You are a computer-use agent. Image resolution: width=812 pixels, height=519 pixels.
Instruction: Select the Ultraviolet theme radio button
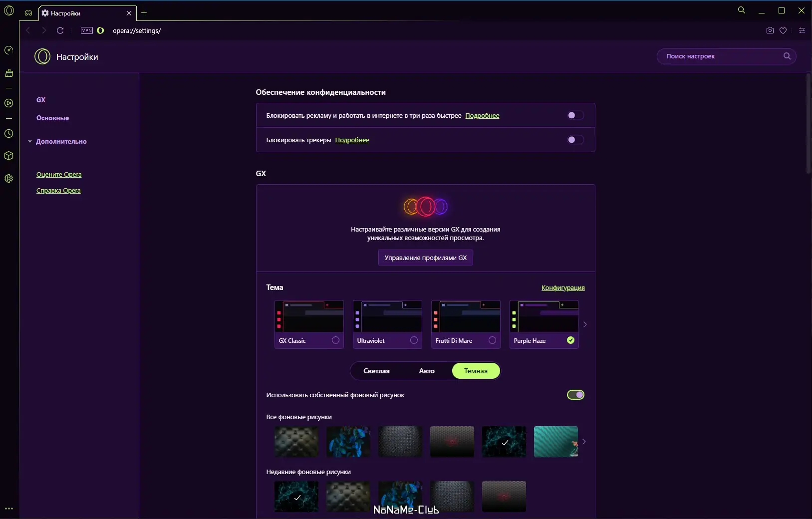coord(414,340)
